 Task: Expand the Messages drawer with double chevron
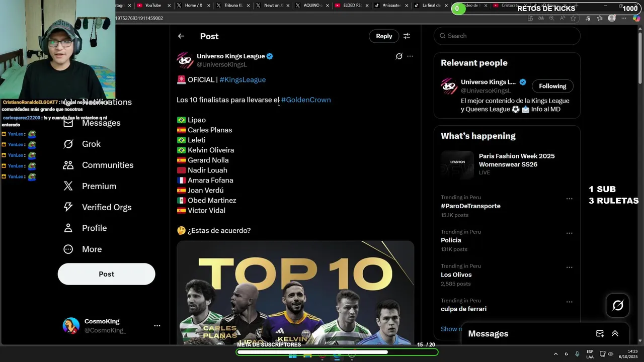click(x=615, y=333)
